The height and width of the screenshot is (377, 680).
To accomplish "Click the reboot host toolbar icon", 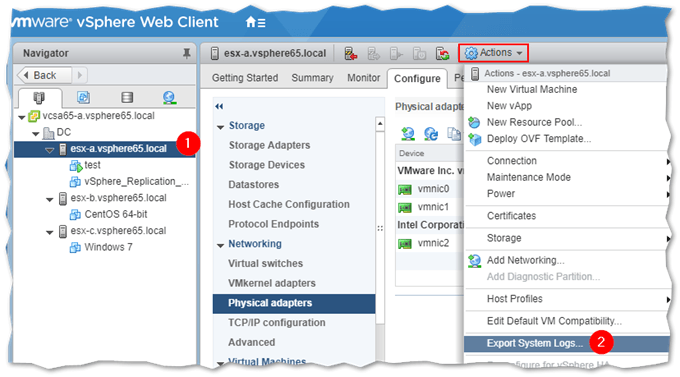I will (x=442, y=54).
